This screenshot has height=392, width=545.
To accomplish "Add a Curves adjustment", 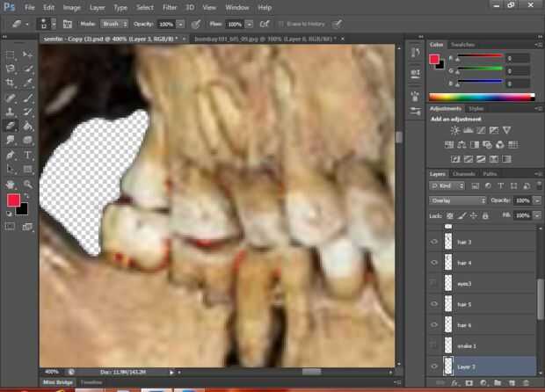I will tap(481, 130).
